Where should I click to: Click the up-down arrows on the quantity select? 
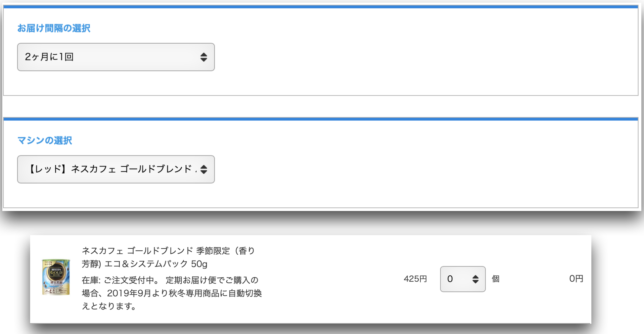click(x=476, y=279)
